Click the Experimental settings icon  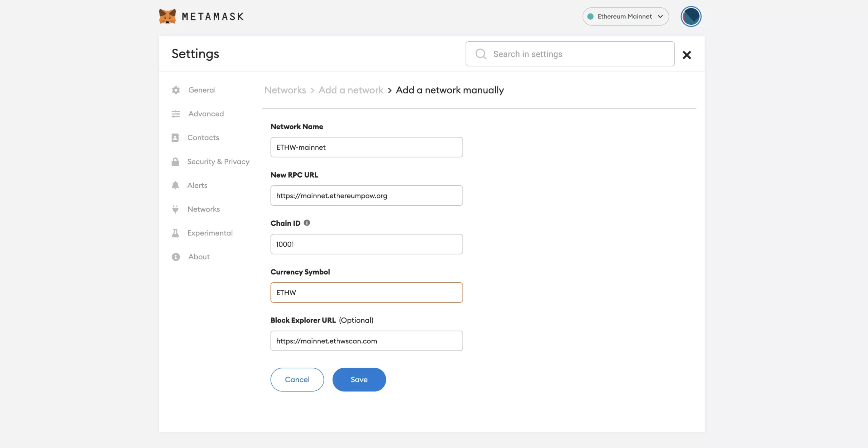tap(175, 233)
